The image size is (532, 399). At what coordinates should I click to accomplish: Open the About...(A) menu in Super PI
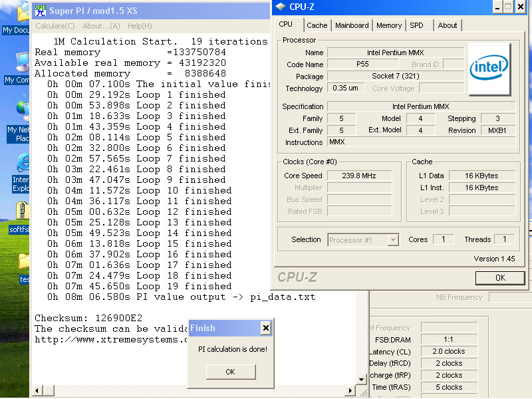coord(101,26)
